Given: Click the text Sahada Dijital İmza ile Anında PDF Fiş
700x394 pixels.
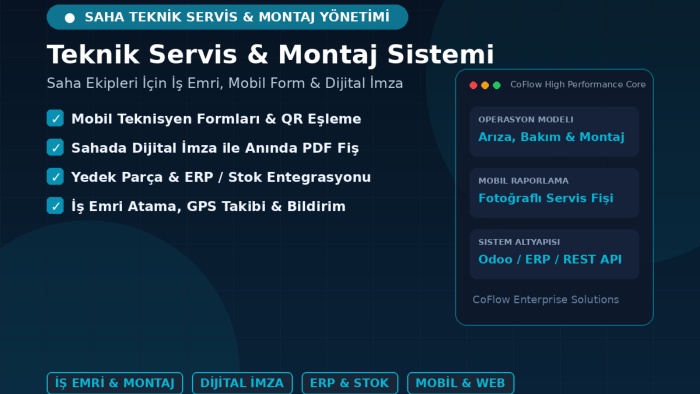Looking at the screenshot, I should [215, 148].
